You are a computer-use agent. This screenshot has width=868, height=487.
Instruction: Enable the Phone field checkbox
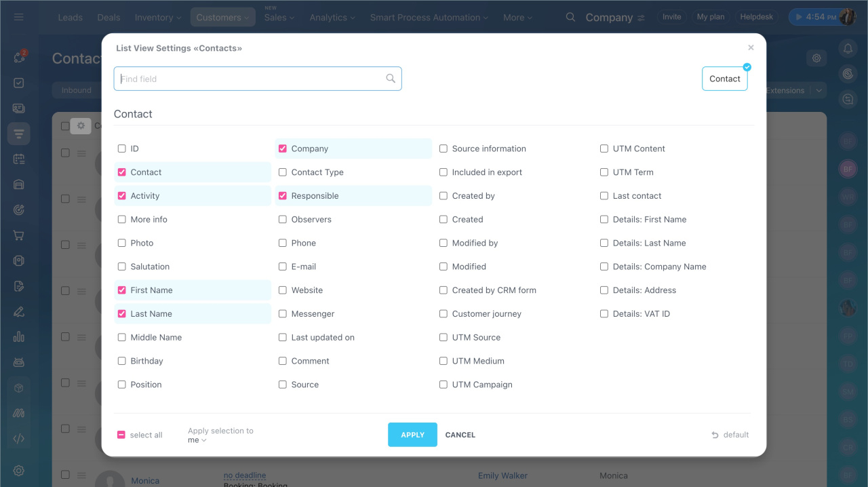pyautogui.click(x=283, y=243)
